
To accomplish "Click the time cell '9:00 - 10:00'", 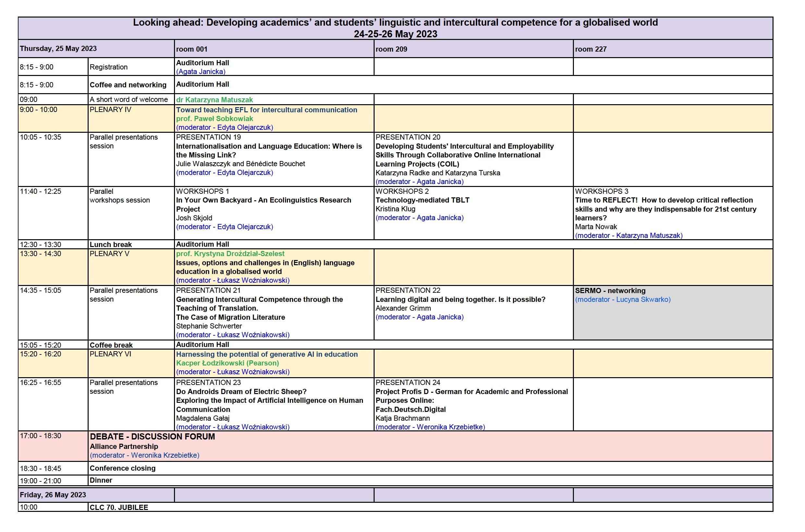I will click(53, 118).
